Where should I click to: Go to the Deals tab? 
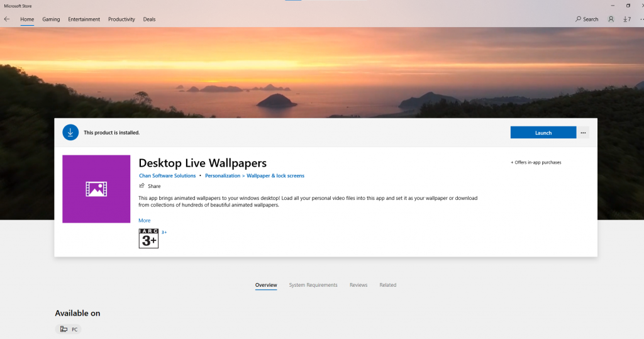tap(149, 19)
